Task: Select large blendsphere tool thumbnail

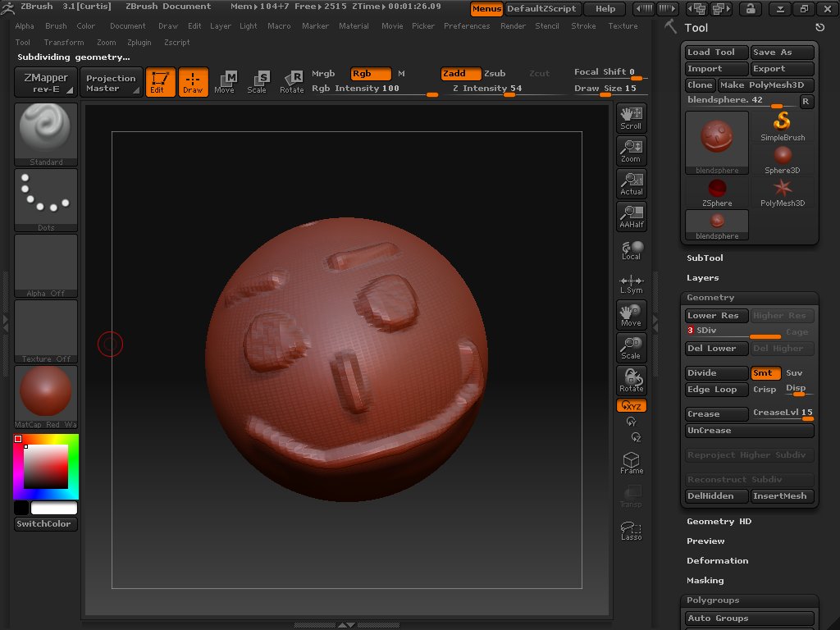Action: 717,143
